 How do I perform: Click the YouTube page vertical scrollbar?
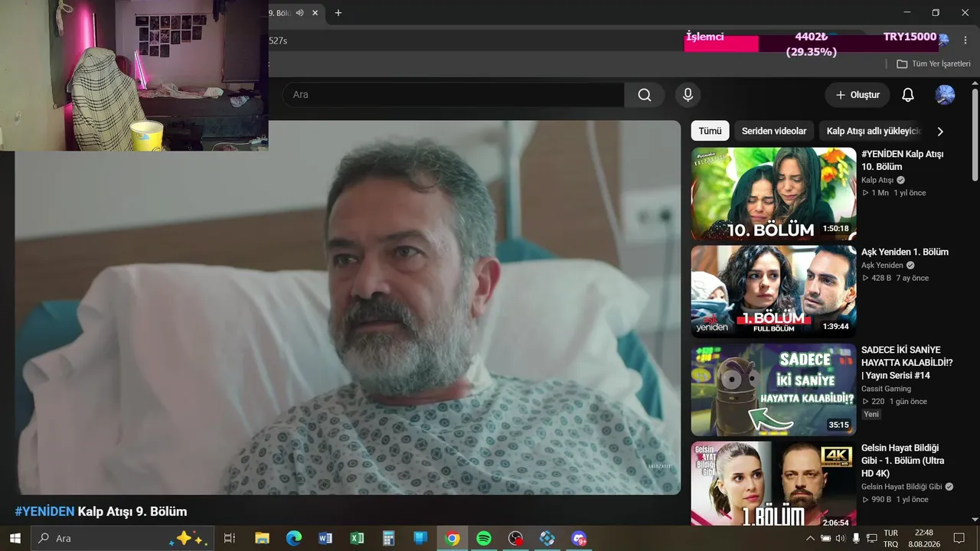(x=975, y=135)
